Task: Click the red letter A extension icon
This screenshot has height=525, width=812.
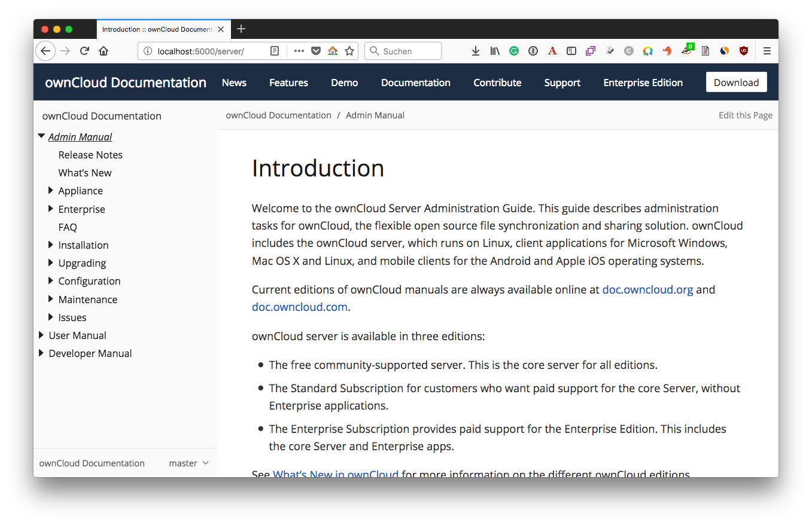Action: [552, 51]
